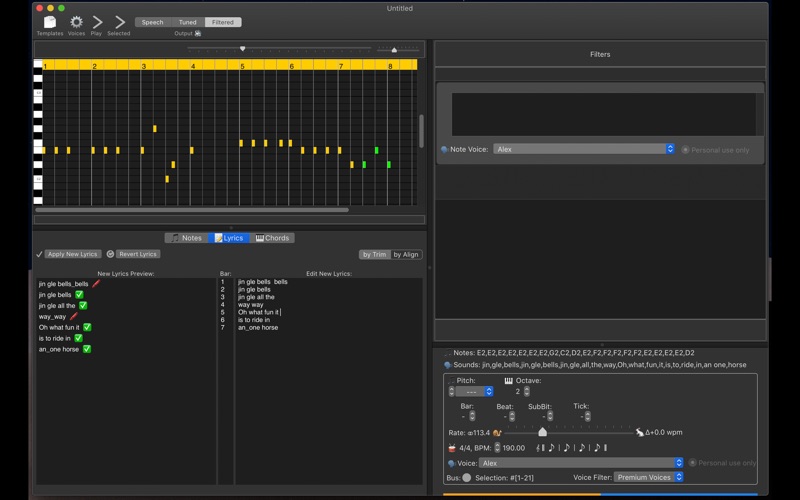800x500 pixels.
Task: Click the drum icon beside 4/4 BPM
Action: [x=452, y=448]
